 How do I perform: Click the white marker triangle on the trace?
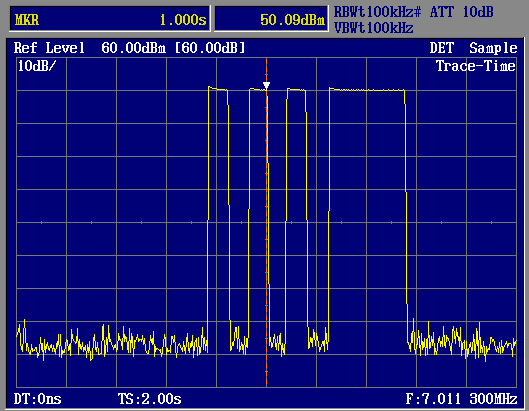click(267, 85)
